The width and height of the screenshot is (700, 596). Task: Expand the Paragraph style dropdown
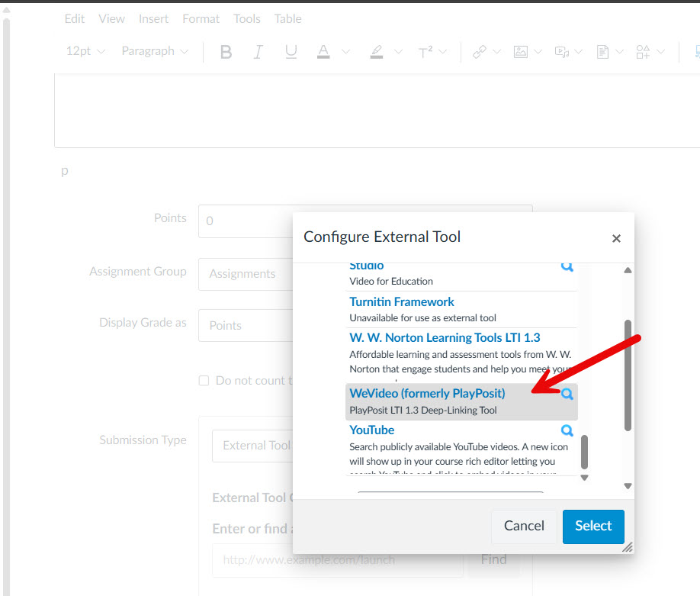[154, 51]
